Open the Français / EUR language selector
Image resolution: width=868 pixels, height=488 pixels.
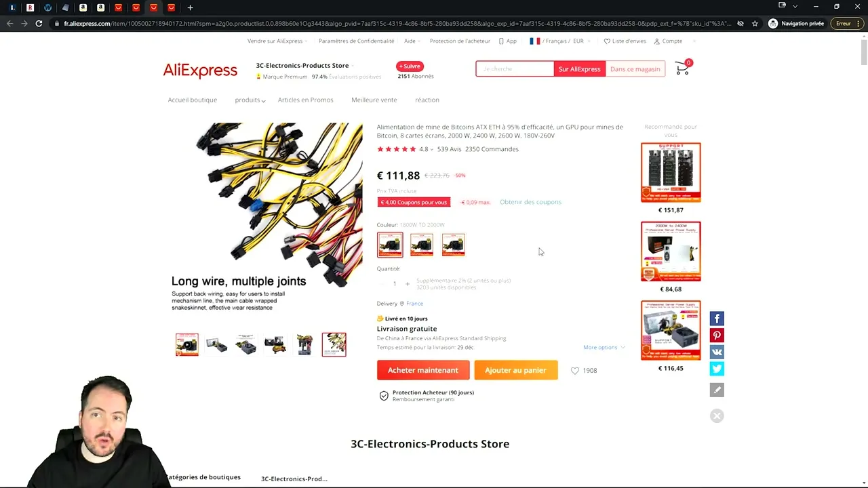558,41
